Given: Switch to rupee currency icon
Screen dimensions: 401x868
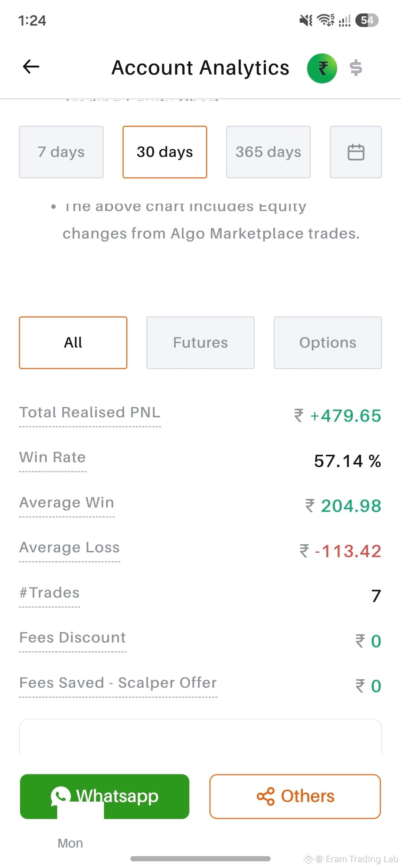Looking at the screenshot, I should click(x=322, y=68).
